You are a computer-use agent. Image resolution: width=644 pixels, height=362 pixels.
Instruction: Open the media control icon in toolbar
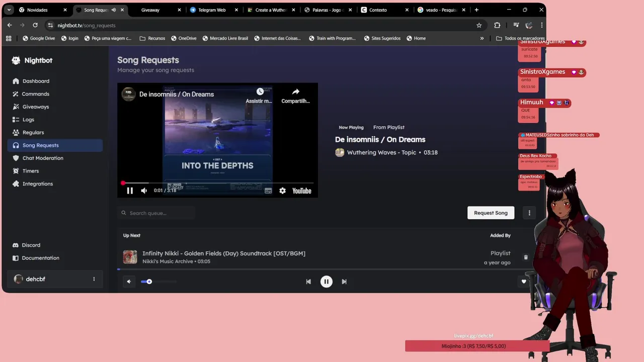516,25
